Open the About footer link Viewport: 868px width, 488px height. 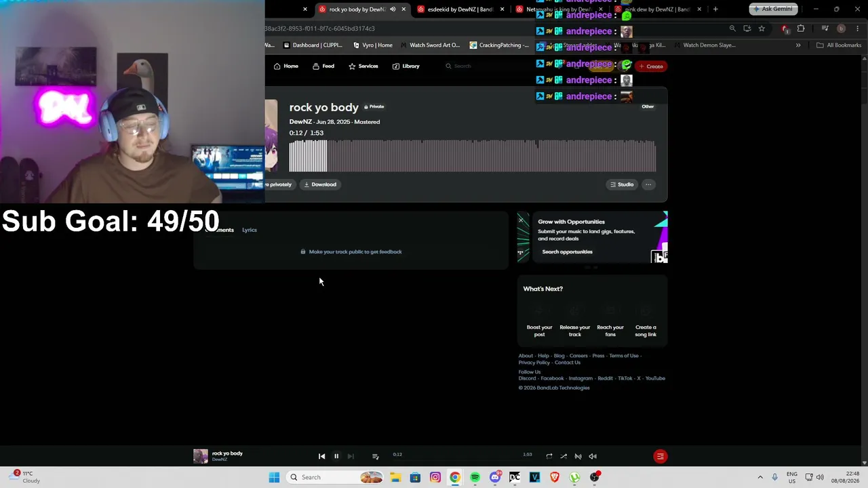(x=526, y=356)
